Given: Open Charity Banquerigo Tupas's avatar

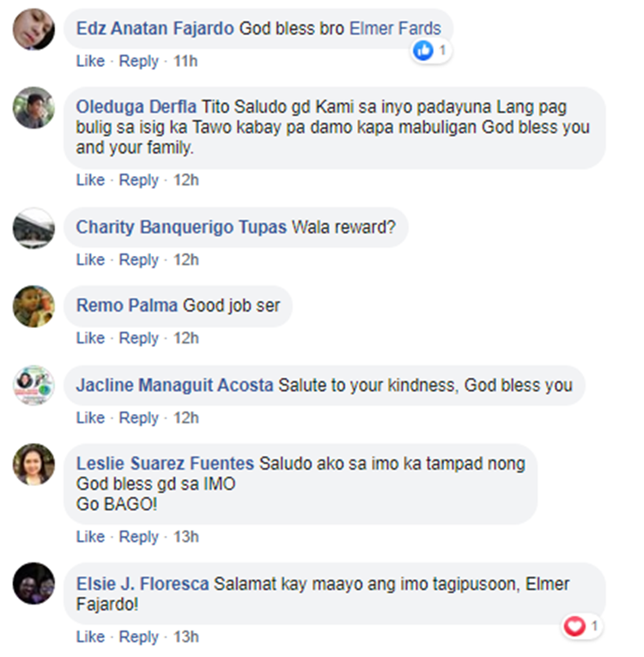Looking at the screenshot, I should (x=33, y=228).
